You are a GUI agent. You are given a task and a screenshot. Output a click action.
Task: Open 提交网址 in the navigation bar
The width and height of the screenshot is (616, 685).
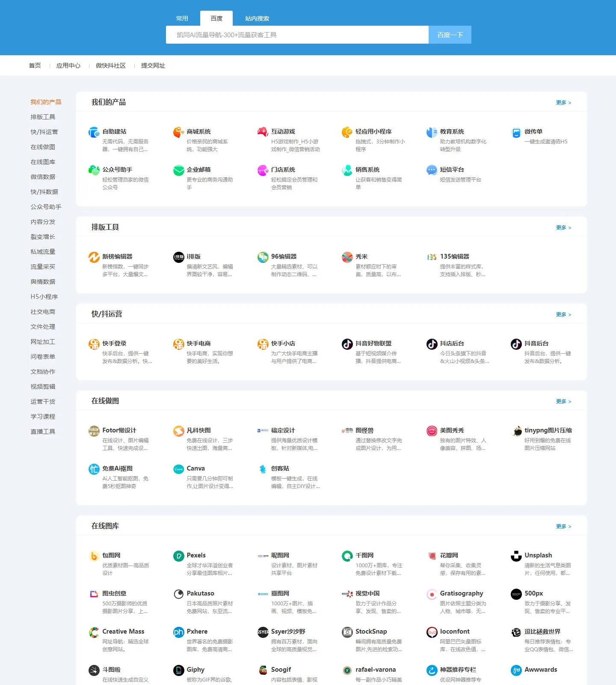pos(153,66)
